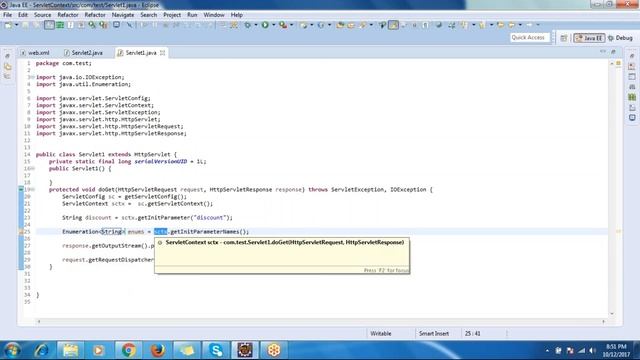Toggle the highlighted Mark Occurrences button
The image size is (640, 360).
click(393, 25)
